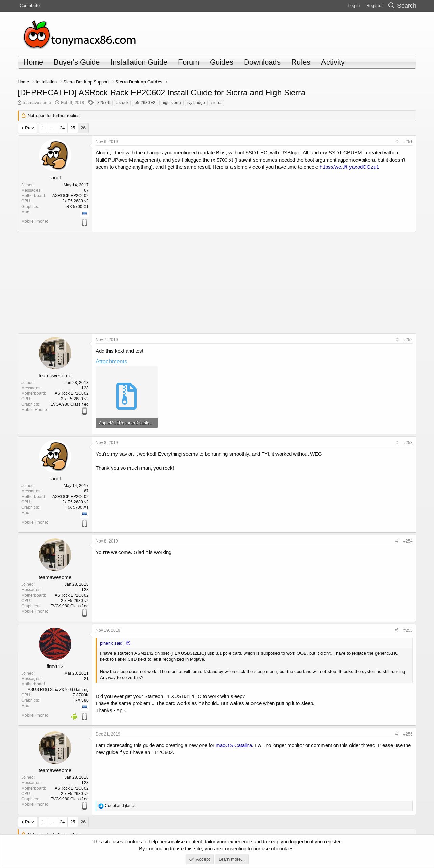Click post number #256
The image size is (434, 868).
pyautogui.click(x=408, y=734)
